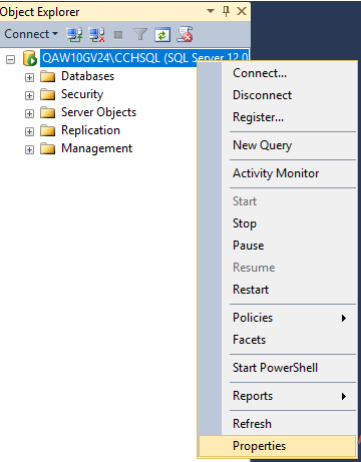
Task: Select the Replication tree label
Action: 91,131
